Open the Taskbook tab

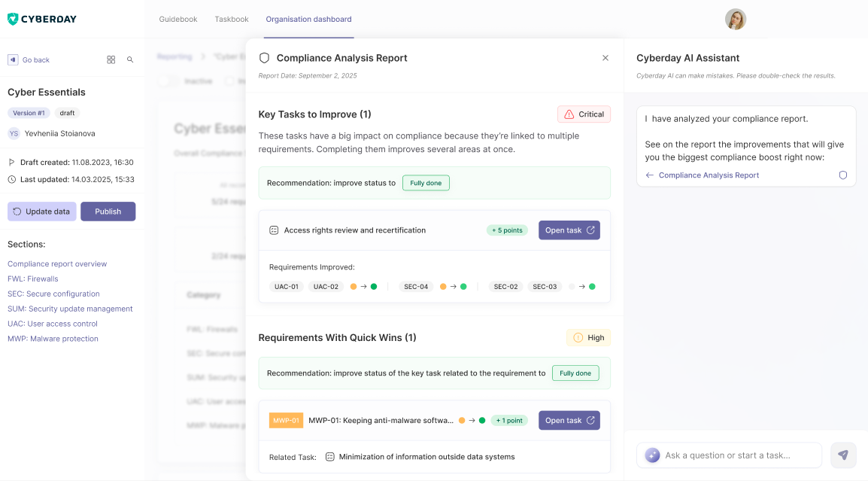pos(232,19)
